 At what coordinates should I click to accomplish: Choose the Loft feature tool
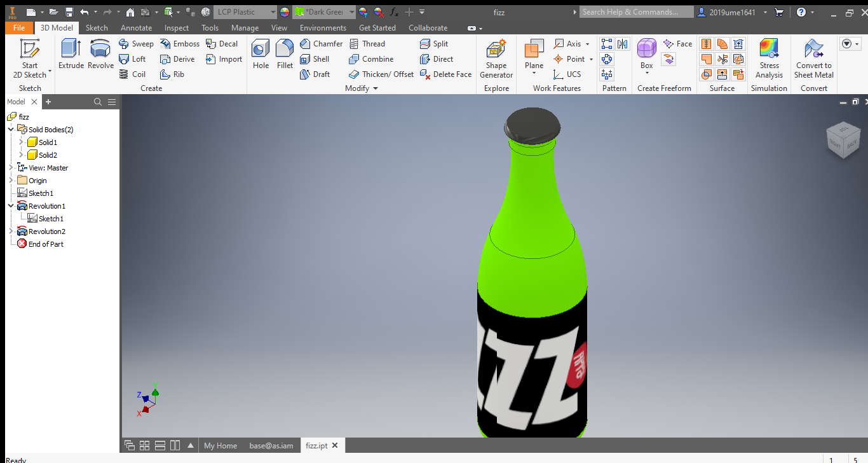(x=132, y=59)
